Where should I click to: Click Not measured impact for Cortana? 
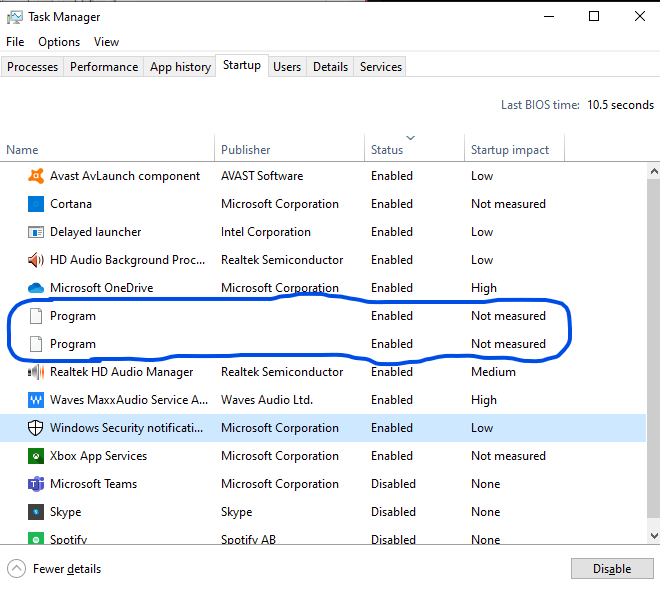click(508, 204)
